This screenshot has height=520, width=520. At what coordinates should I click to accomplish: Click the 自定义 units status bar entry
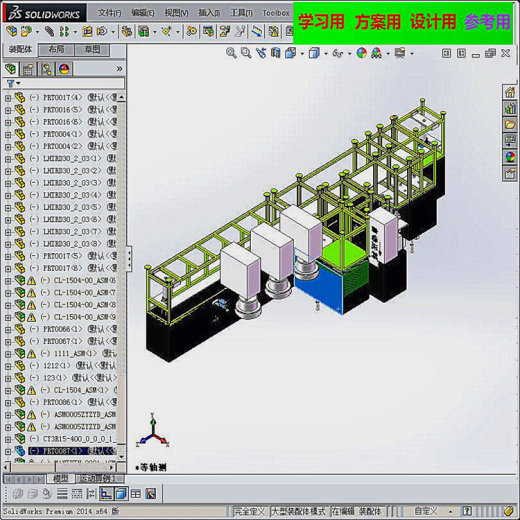426,511
